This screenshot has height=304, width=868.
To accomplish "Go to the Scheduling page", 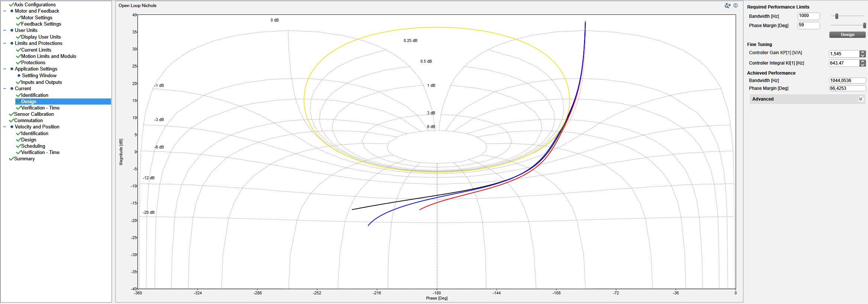I will point(33,146).
